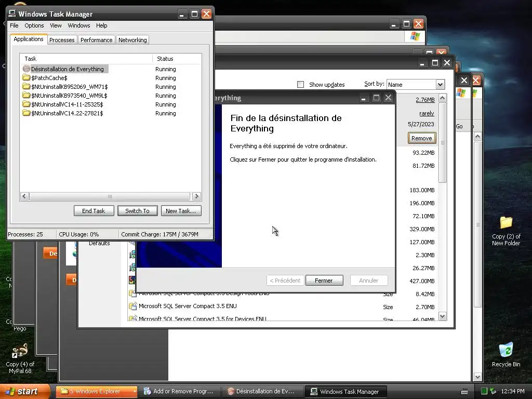Click the Commit Charge status bar entry
The width and height of the screenshot is (532, 399).
159,234
